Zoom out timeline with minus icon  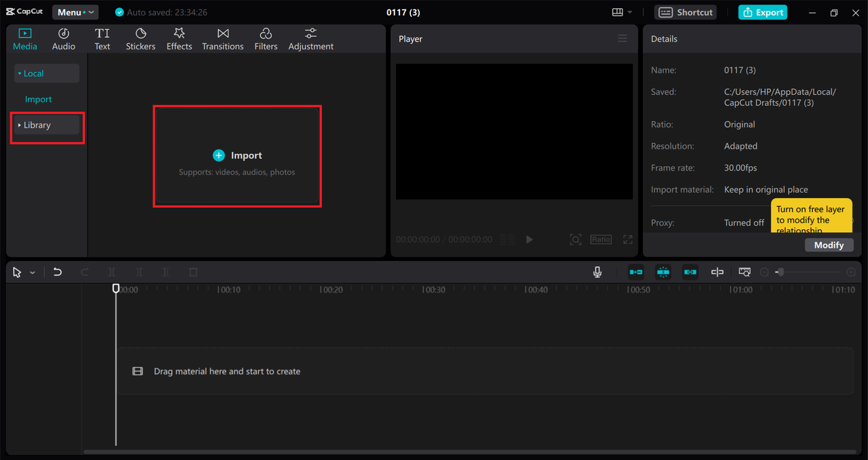point(764,272)
